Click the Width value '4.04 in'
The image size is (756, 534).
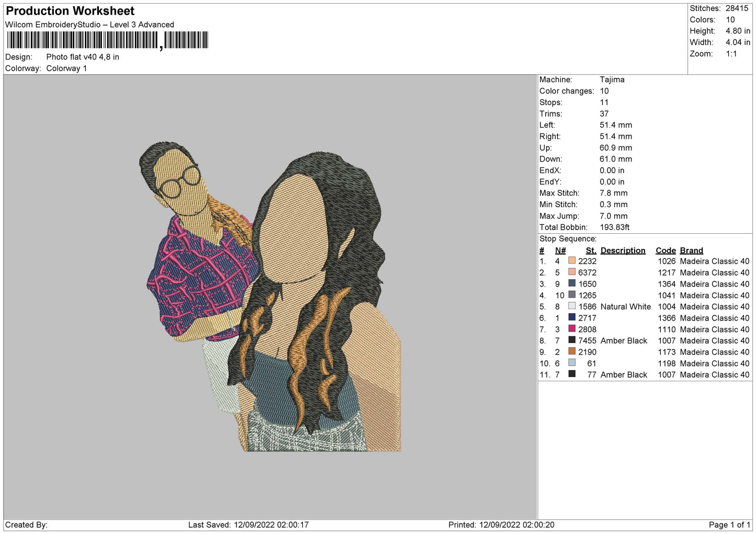pos(738,42)
